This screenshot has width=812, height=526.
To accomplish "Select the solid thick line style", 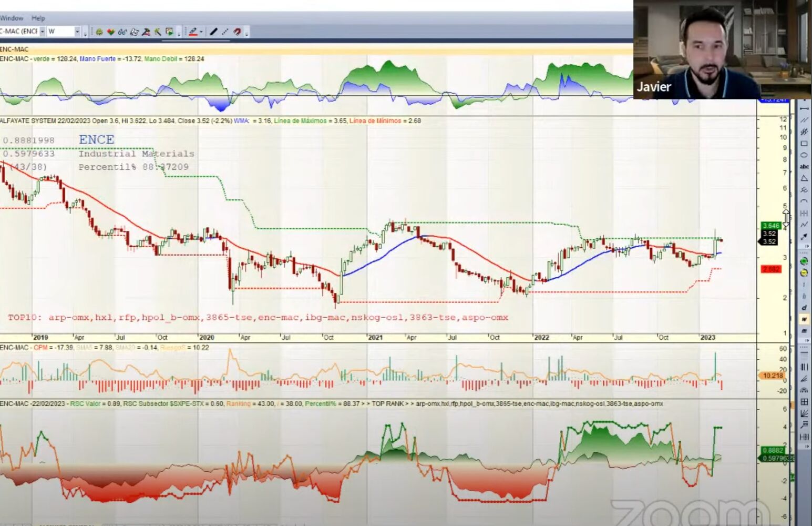I will pyautogui.click(x=213, y=32).
